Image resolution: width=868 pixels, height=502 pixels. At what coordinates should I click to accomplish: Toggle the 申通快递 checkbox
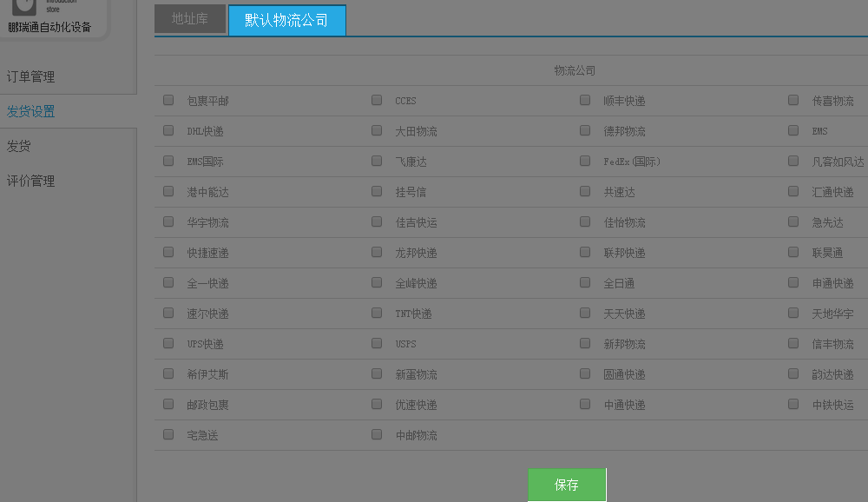click(x=793, y=283)
